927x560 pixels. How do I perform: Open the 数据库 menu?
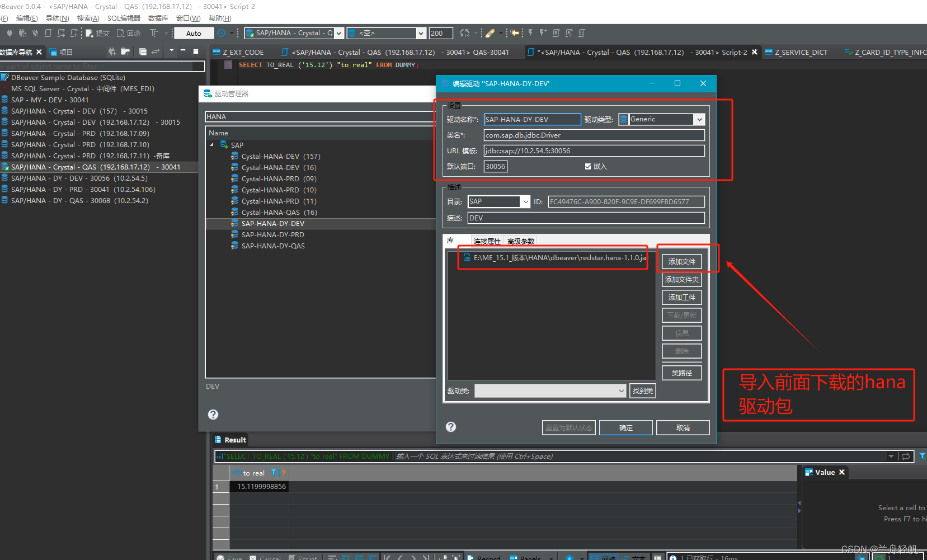coord(158,18)
